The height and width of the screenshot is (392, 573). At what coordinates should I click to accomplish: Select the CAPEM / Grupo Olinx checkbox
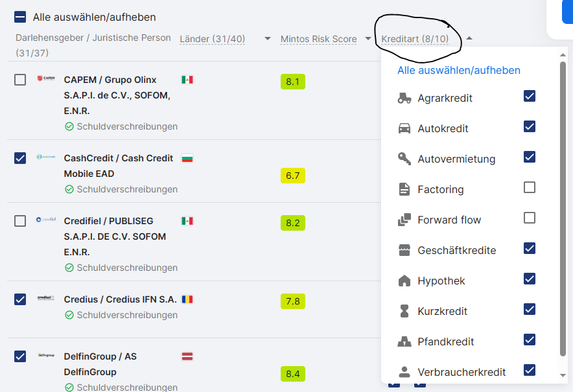coord(20,80)
